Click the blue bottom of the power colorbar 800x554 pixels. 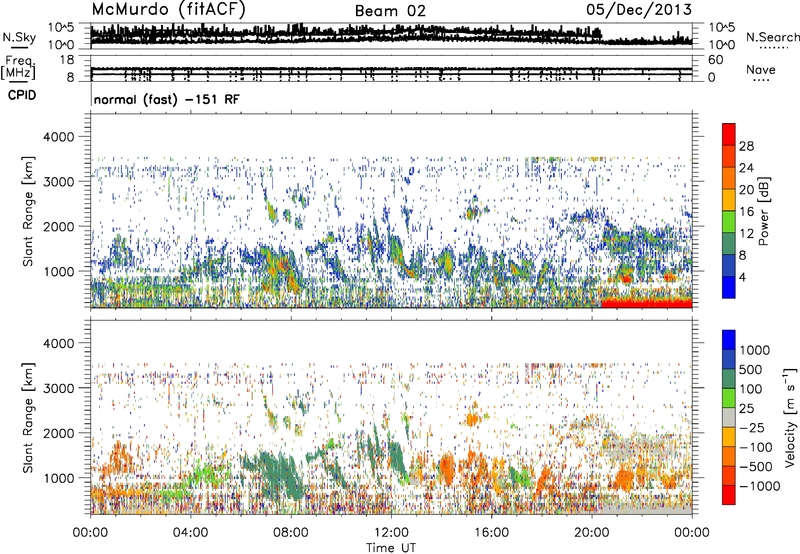[729, 287]
